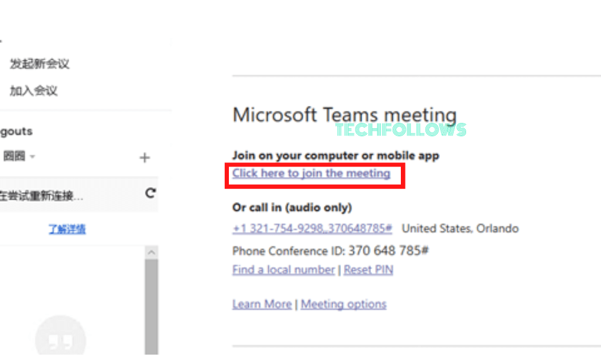Click the 在尝试重新连接 status bar
This screenshot has width=601, height=364.
coord(79,195)
